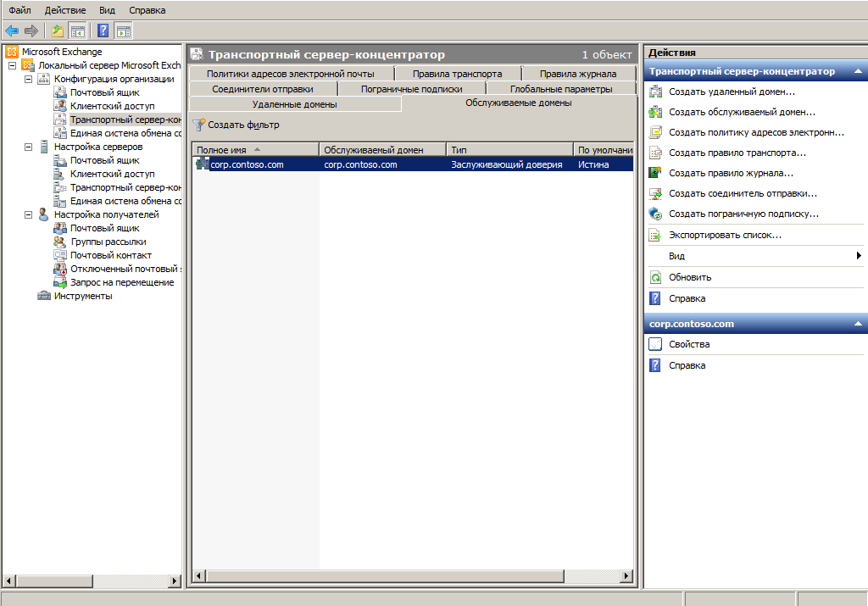Click the Создать обслуживаемый домен icon
Image resolution: width=868 pixels, height=606 pixels.
[x=655, y=112]
